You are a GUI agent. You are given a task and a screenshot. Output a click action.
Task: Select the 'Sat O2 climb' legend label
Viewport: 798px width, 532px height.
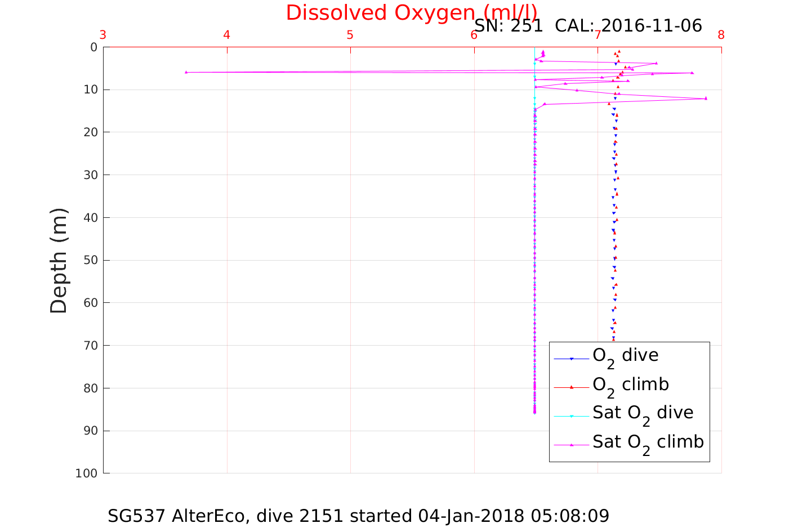click(x=648, y=442)
